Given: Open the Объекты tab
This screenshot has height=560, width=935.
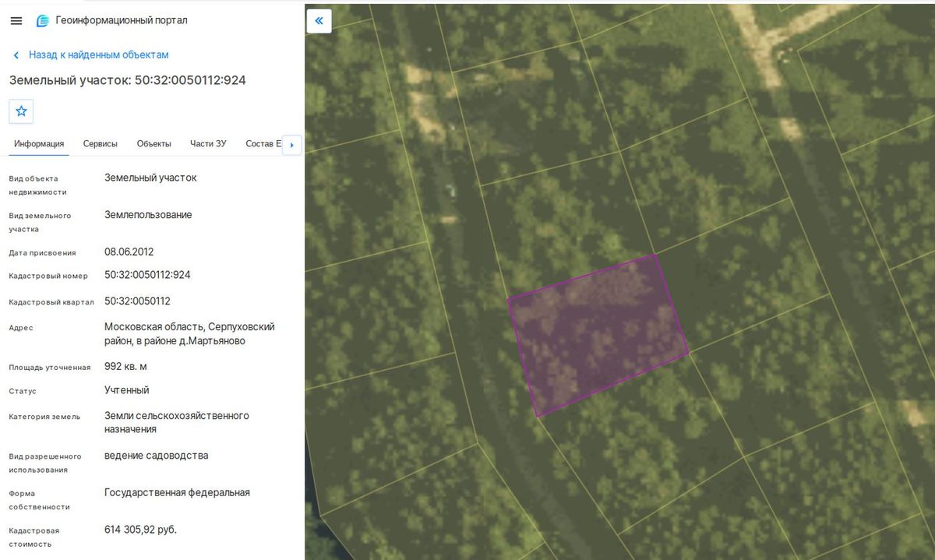Looking at the screenshot, I should [x=154, y=144].
